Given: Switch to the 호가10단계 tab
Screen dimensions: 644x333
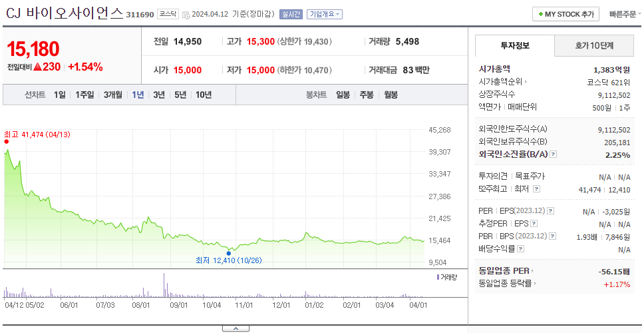Looking at the screenshot, I should (594, 46).
